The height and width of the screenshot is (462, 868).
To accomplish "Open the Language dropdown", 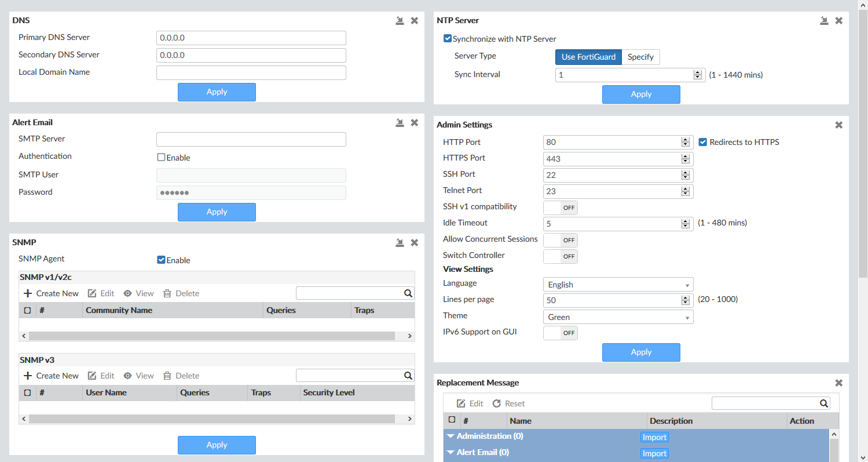I will 618,285.
